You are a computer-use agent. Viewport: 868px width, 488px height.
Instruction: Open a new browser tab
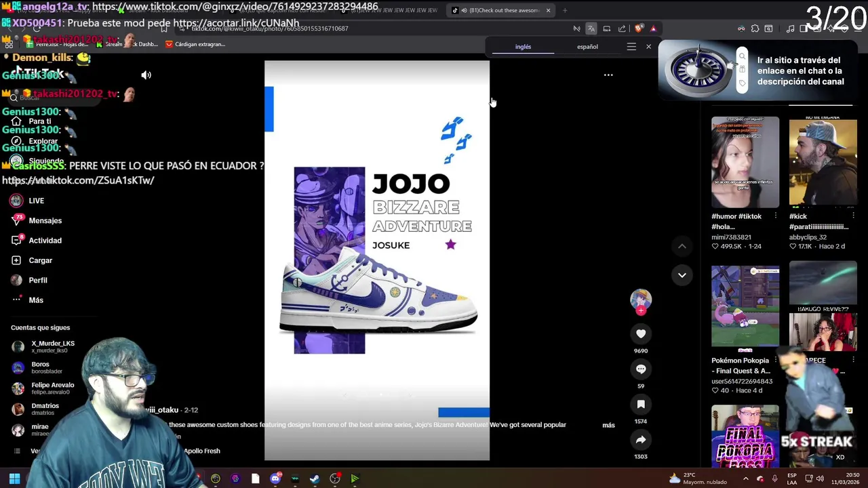(x=565, y=10)
